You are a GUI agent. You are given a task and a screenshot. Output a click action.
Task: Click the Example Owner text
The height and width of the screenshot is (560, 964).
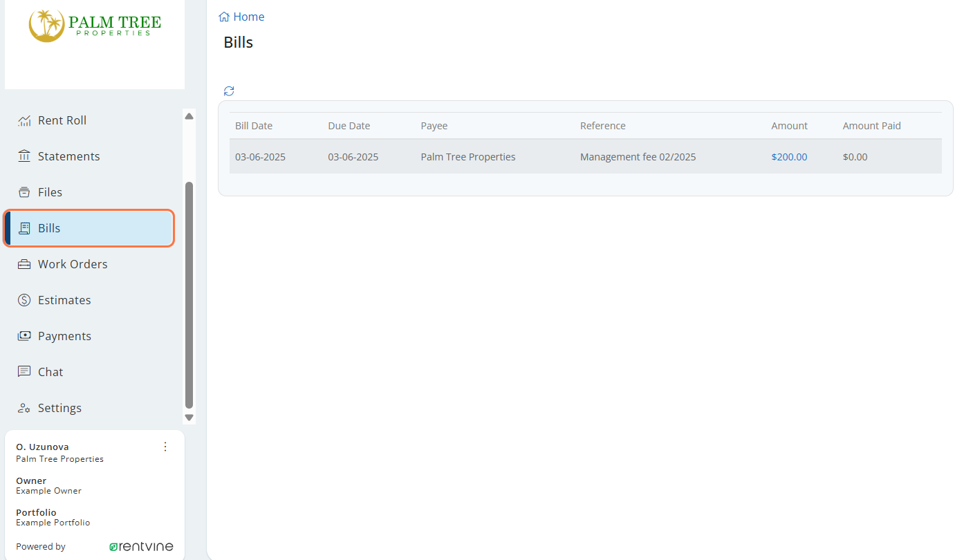click(48, 491)
